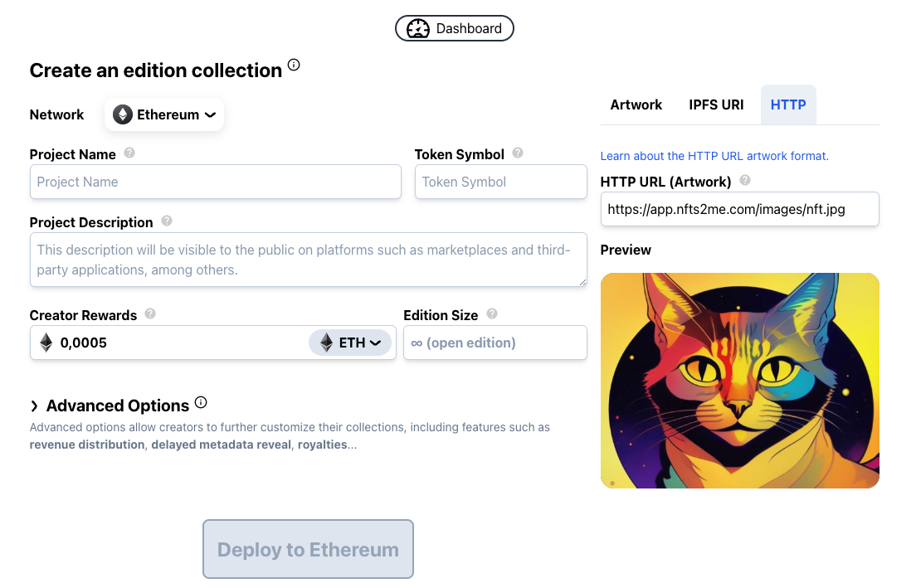Click the cat artwork preview image

pos(739,381)
